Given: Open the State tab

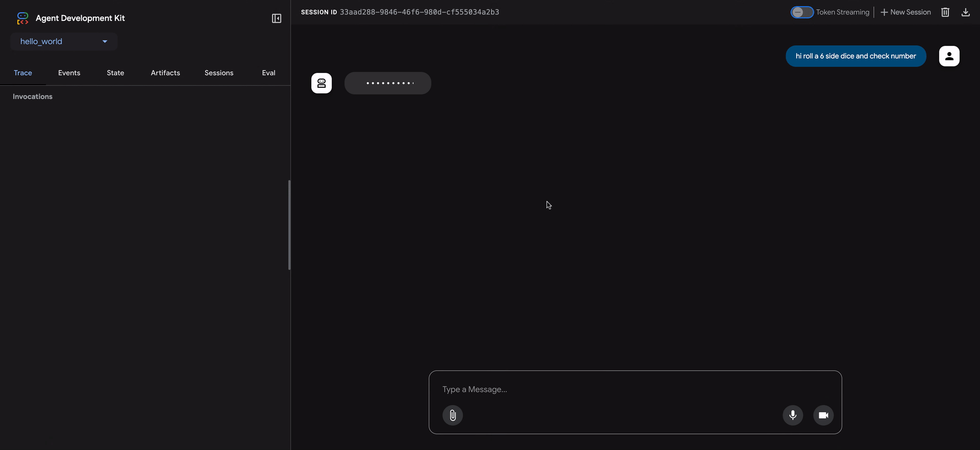Looking at the screenshot, I should point(115,73).
